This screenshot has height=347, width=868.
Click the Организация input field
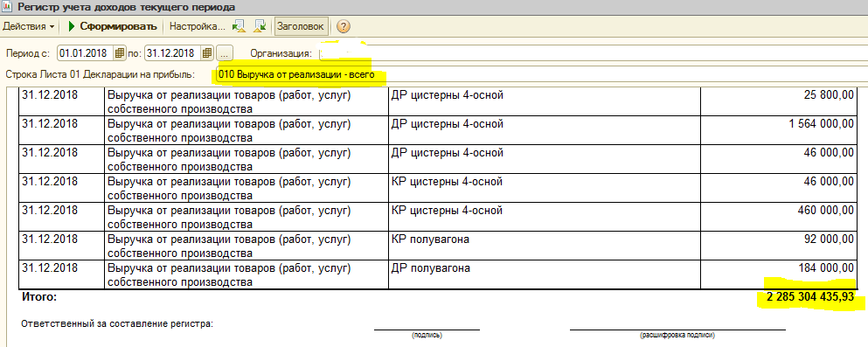593,53
